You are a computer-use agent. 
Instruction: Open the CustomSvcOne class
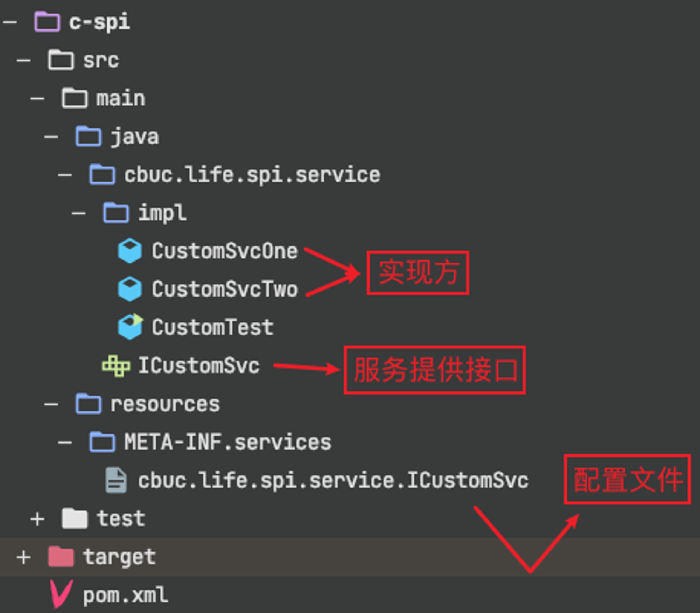coord(225,251)
